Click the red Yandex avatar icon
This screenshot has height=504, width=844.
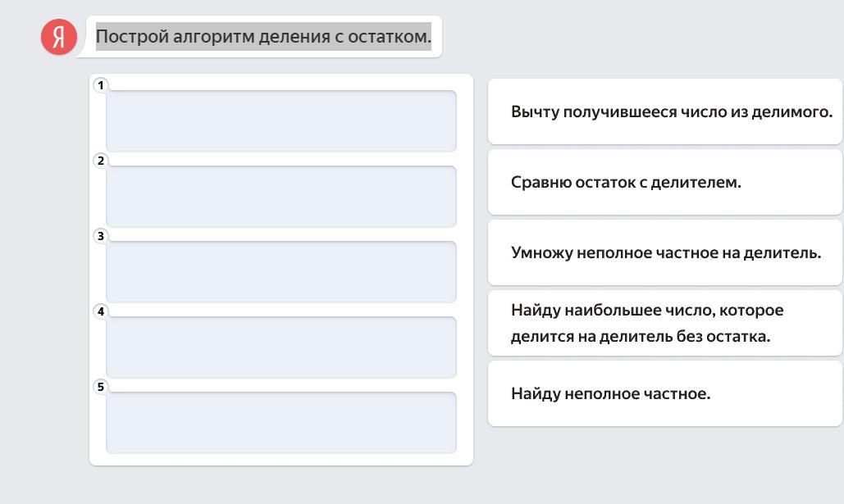coord(59,37)
